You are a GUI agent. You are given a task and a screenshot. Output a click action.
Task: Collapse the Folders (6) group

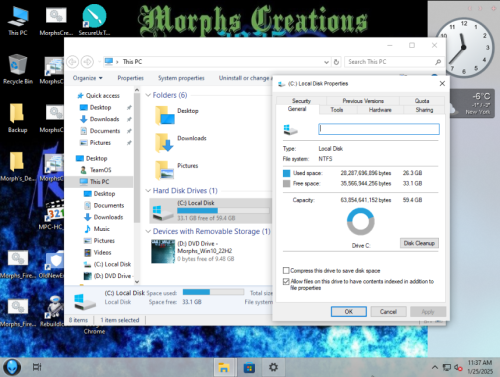point(148,95)
